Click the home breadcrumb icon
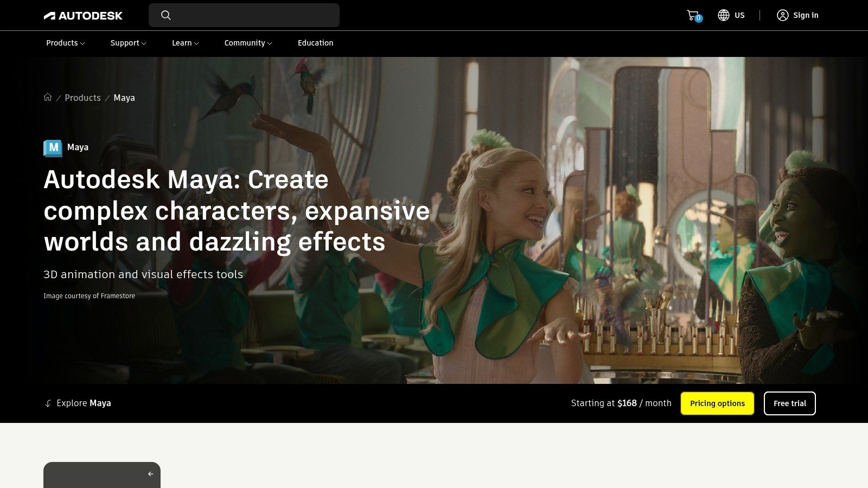The width and height of the screenshot is (868, 488). (48, 97)
